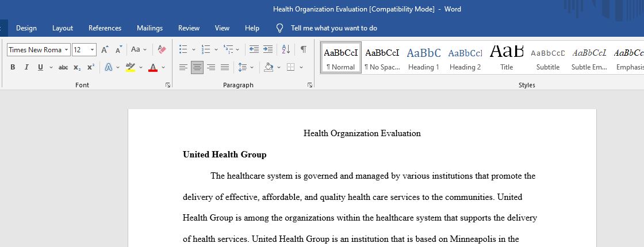Open Font dialog launcher

coord(167,85)
